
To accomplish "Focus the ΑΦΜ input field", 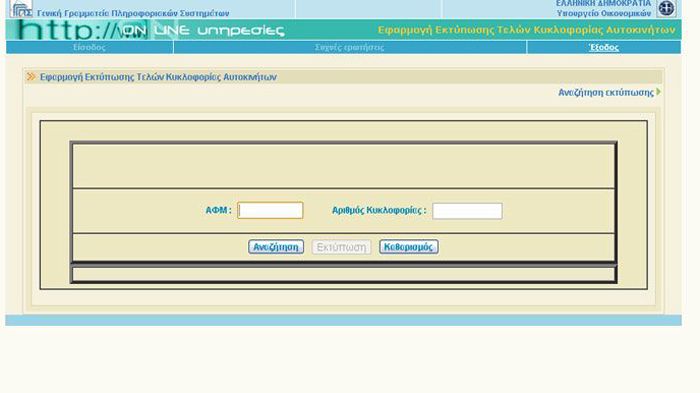I will [x=270, y=210].
